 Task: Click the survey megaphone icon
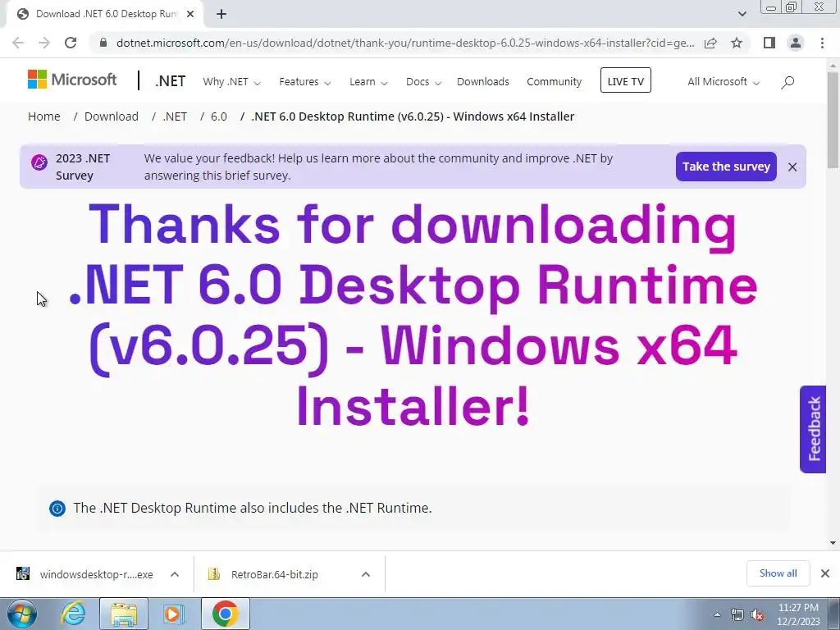tap(39, 162)
